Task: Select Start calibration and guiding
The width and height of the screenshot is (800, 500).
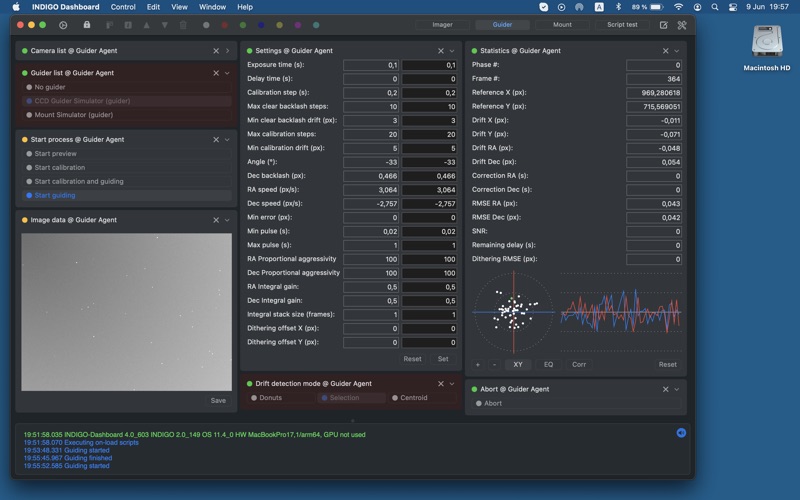Action: tap(126, 181)
